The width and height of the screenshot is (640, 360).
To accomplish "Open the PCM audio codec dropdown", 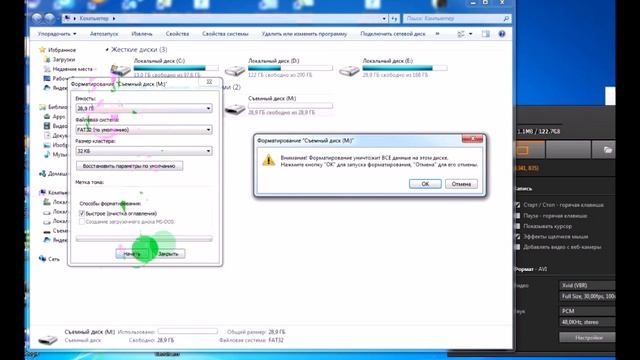I will (587, 311).
